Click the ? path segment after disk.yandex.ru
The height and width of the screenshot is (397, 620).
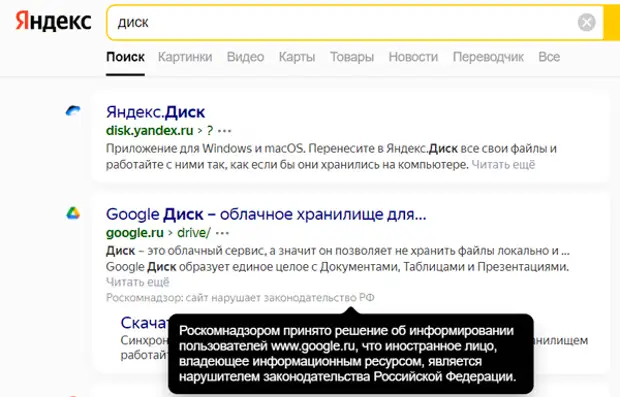pos(210,130)
